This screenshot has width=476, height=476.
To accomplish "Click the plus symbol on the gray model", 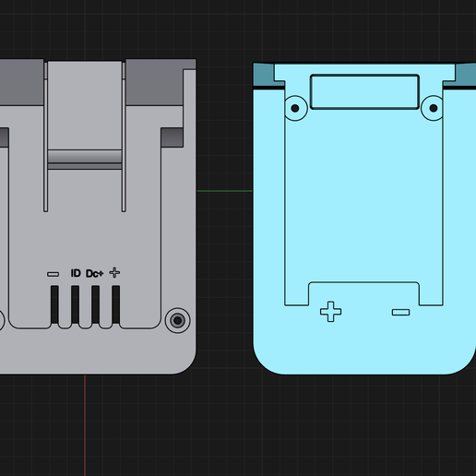I will point(114,272).
